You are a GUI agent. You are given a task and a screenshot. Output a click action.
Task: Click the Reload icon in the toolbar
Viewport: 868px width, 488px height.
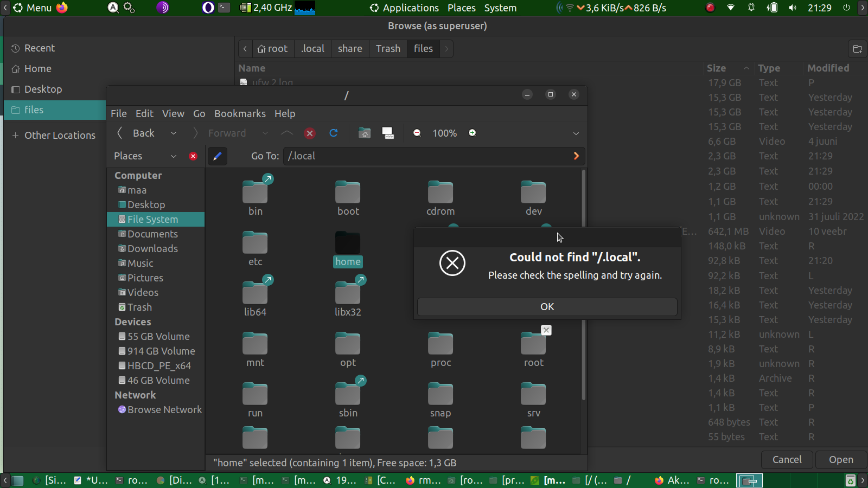(x=334, y=133)
